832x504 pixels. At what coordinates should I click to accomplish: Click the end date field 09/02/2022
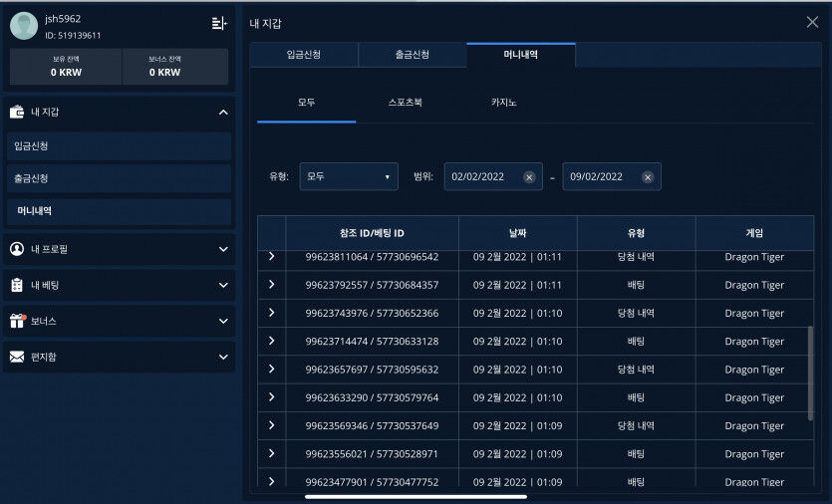(x=611, y=176)
